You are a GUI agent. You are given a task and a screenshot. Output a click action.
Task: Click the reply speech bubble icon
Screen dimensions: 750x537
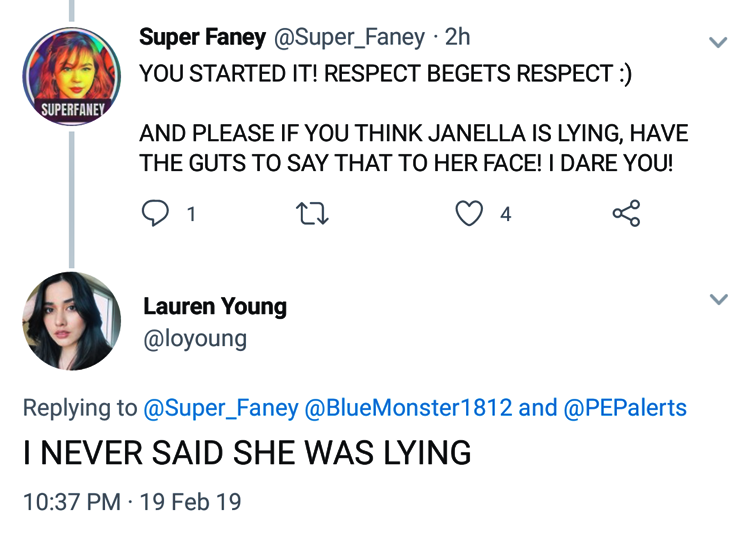155,213
